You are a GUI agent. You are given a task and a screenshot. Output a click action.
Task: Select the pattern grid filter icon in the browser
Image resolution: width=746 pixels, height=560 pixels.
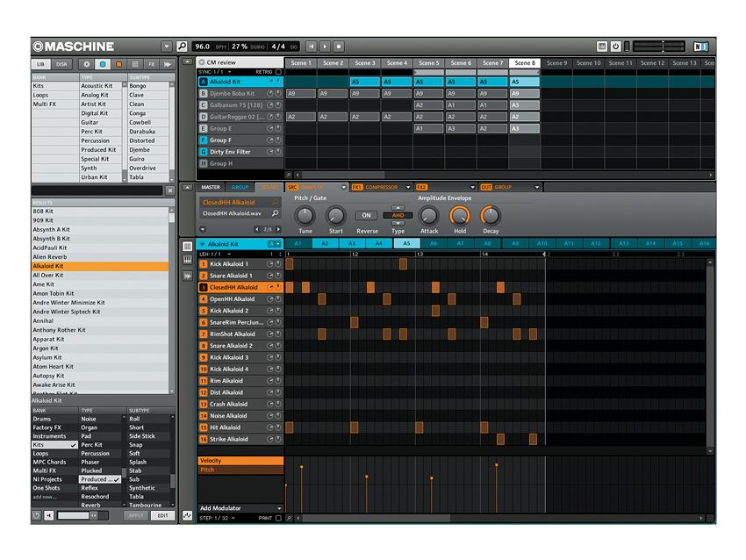pyautogui.click(x=135, y=64)
